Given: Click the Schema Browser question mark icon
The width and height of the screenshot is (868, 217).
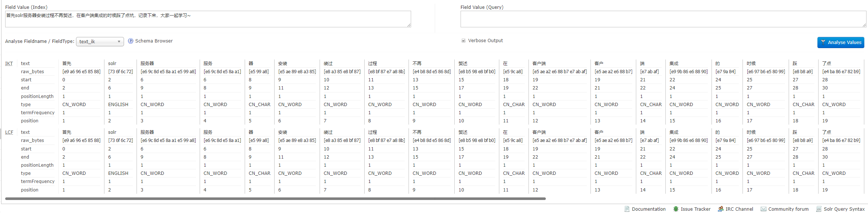Looking at the screenshot, I should (131, 41).
